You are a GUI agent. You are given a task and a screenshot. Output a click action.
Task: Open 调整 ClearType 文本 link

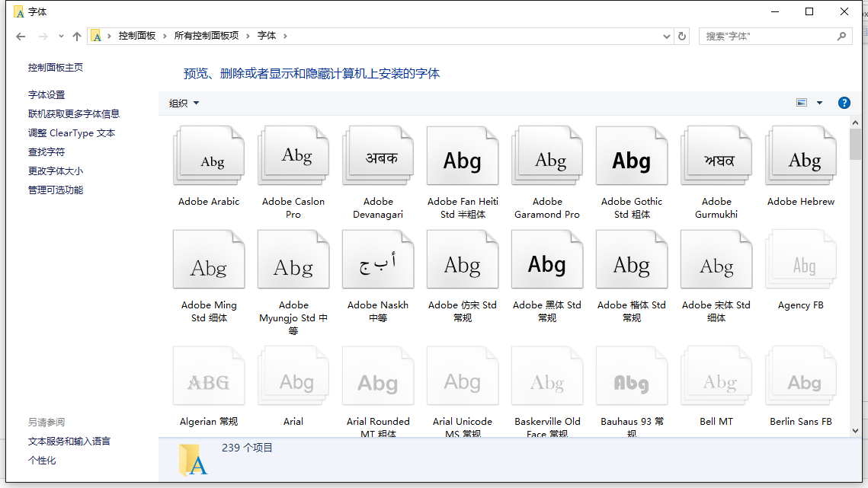click(72, 133)
